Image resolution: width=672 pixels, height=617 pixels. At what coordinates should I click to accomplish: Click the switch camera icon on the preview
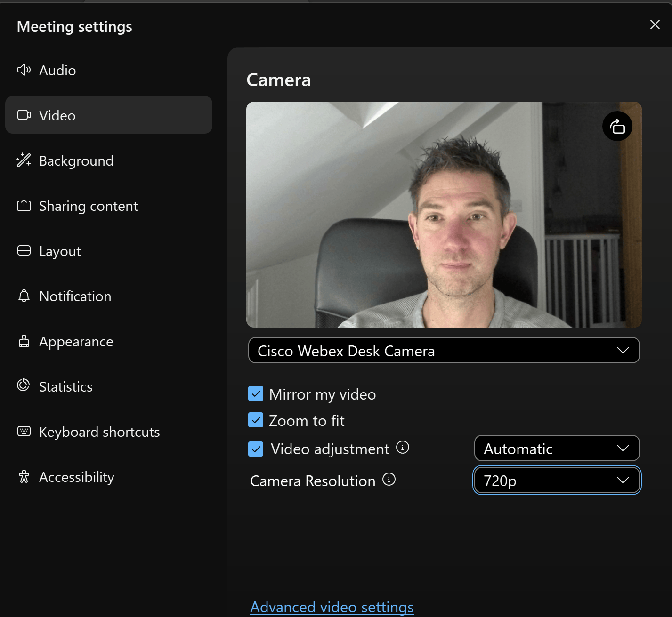pyautogui.click(x=617, y=126)
